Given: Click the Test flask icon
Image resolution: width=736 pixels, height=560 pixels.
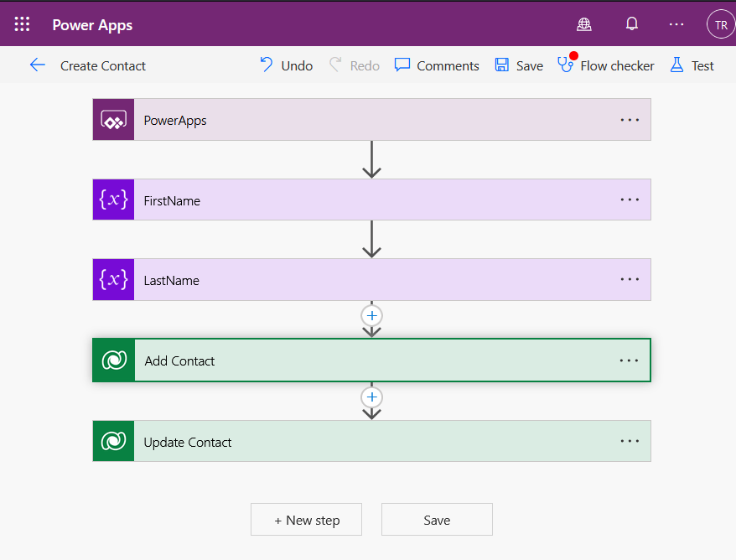Looking at the screenshot, I should click(676, 65).
